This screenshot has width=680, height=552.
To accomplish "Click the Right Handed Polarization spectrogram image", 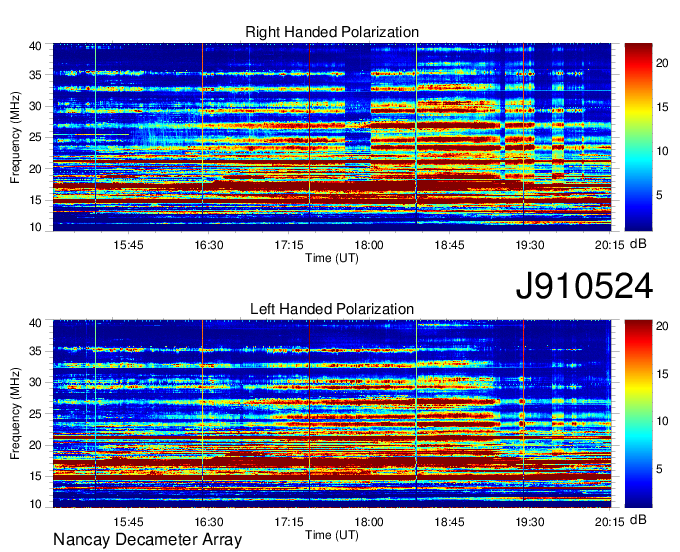I will [x=332, y=137].
